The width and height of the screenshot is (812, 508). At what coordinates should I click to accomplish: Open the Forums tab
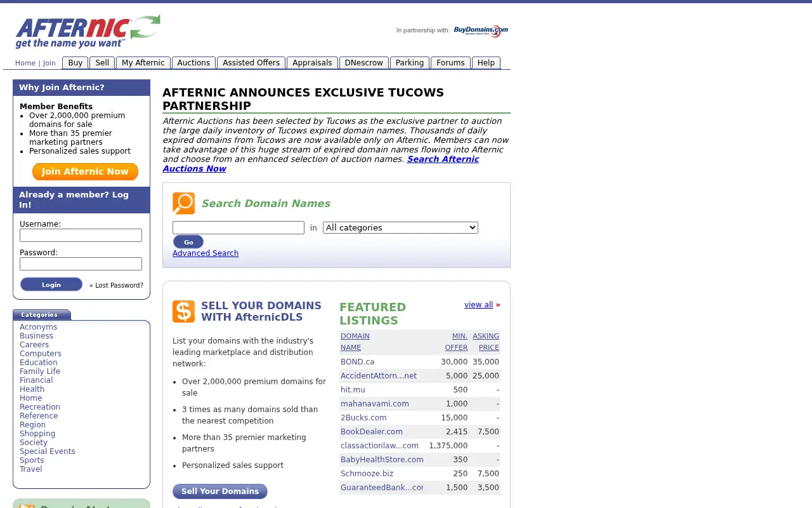pyautogui.click(x=450, y=63)
